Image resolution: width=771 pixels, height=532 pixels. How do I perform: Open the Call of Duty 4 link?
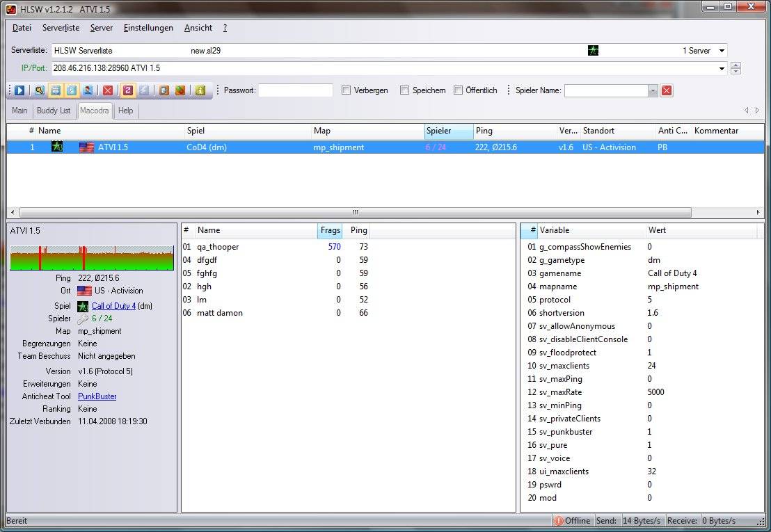(x=113, y=306)
